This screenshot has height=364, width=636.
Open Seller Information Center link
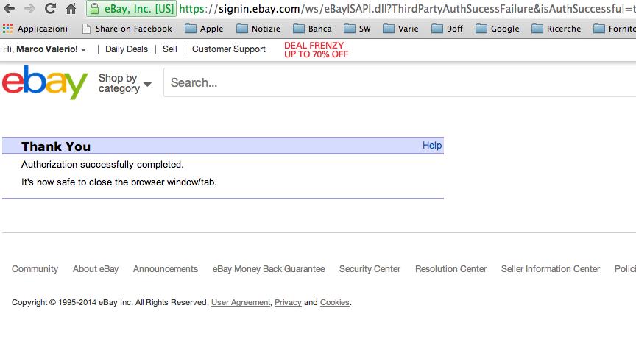[551, 268]
